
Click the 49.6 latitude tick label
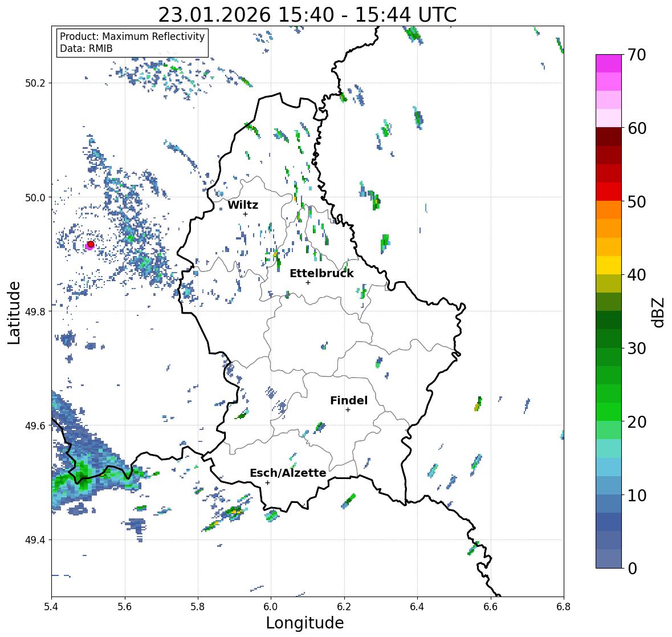pyautogui.click(x=35, y=425)
